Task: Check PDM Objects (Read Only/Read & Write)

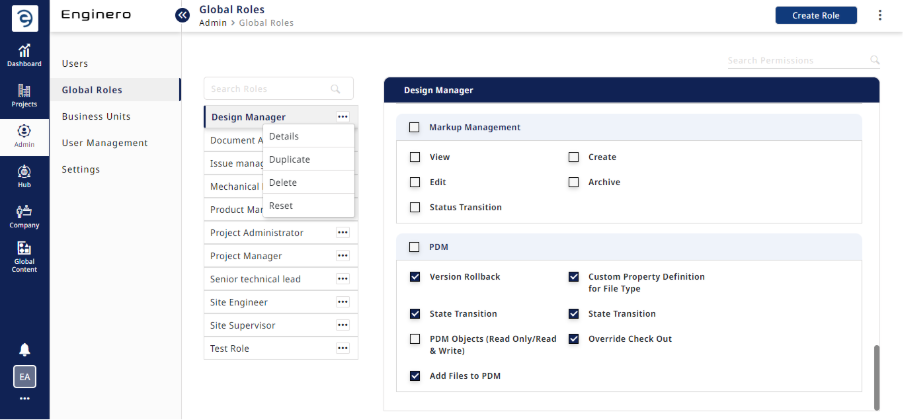Action: [x=415, y=339]
